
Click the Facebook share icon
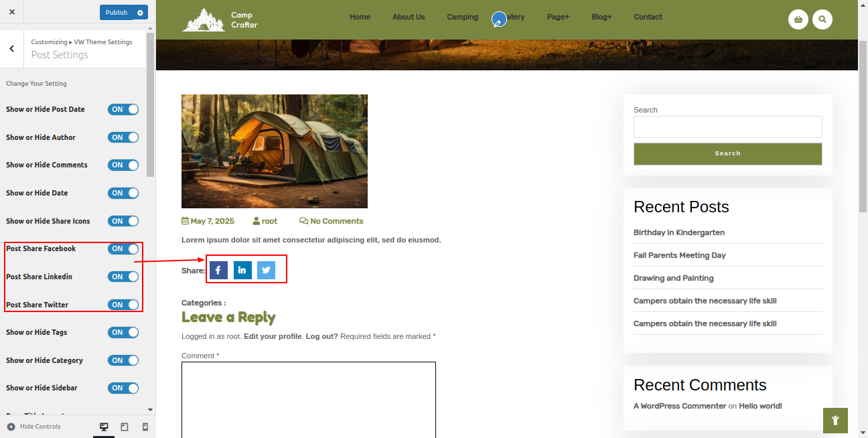(x=218, y=270)
